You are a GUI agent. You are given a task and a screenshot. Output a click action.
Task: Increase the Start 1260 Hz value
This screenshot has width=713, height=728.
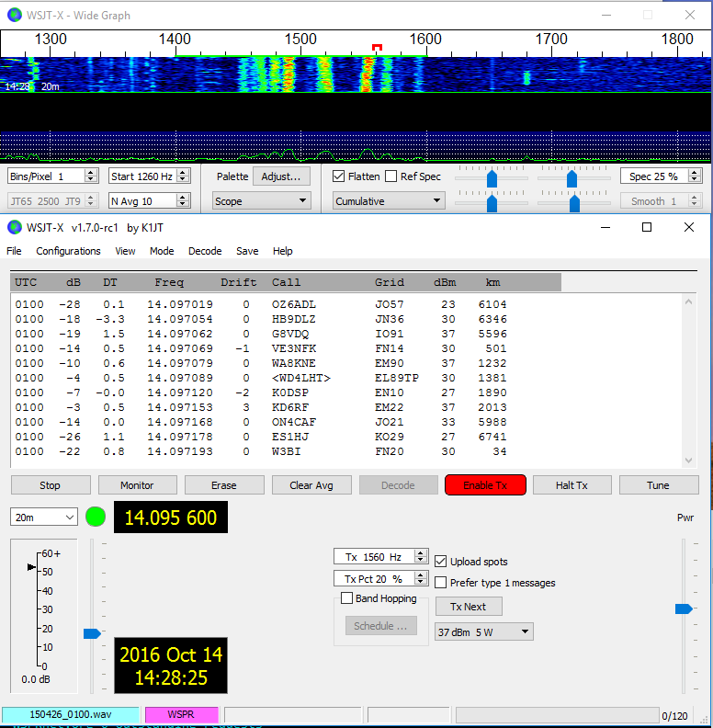pos(183,173)
